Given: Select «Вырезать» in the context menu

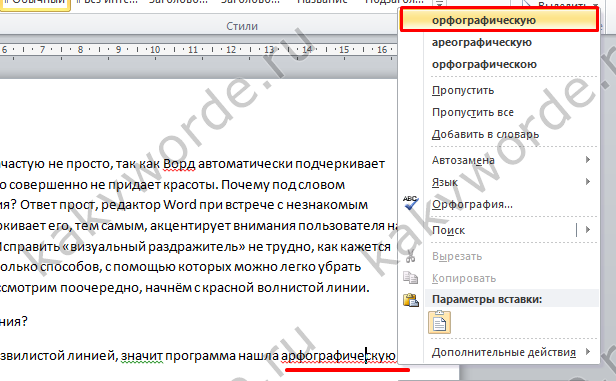Looking at the screenshot, I should pyautogui.click(x=457, y=256).
